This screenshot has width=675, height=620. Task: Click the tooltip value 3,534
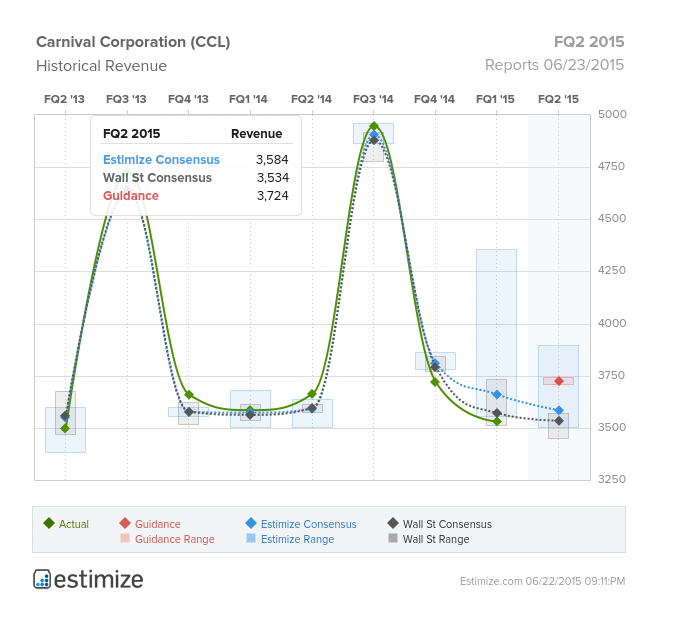click(273, 178)
